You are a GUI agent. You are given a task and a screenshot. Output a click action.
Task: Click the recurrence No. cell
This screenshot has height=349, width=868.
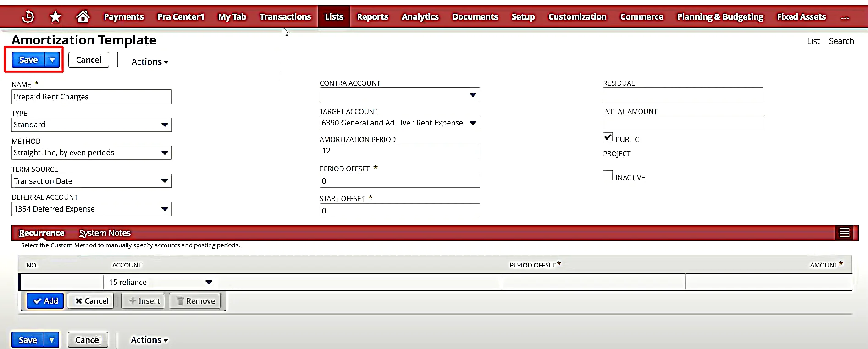click(x=62, y=282)
